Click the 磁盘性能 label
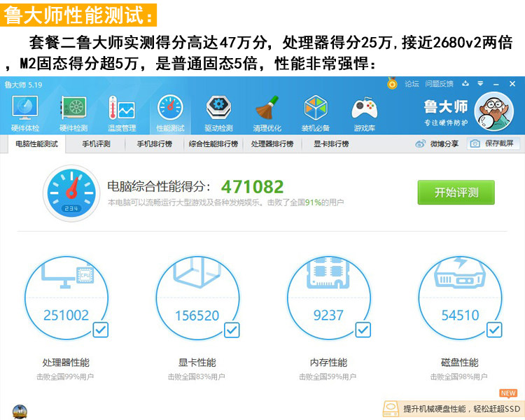 point(460,363)
